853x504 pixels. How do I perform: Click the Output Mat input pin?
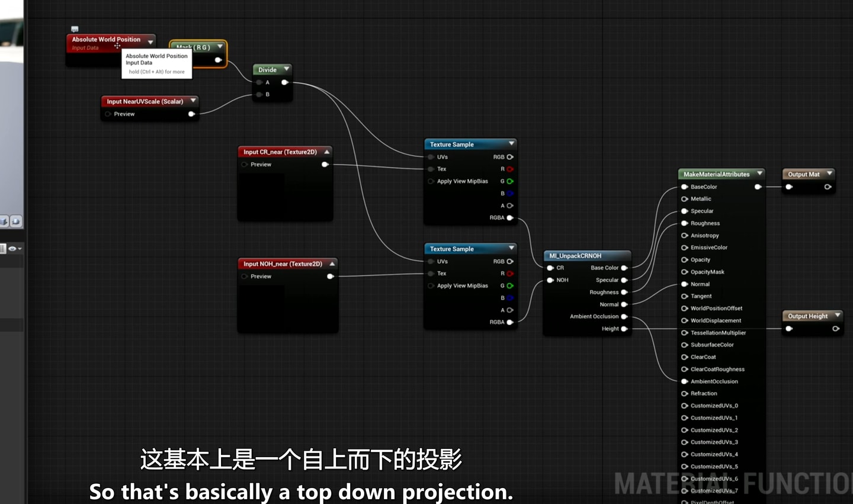789,187
